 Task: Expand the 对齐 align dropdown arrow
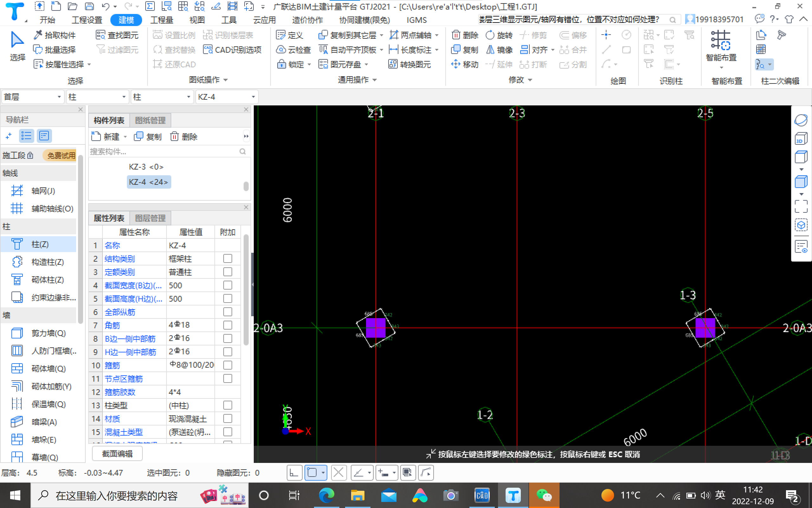[552, 50]
